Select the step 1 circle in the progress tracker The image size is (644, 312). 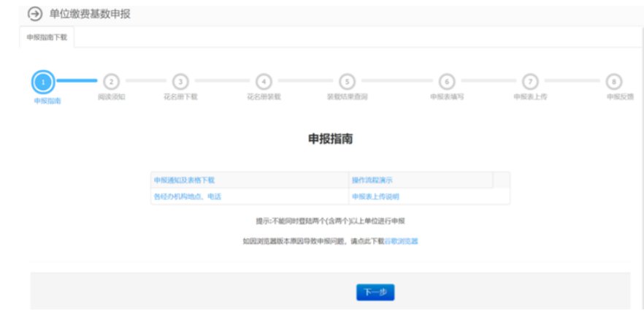44,81
